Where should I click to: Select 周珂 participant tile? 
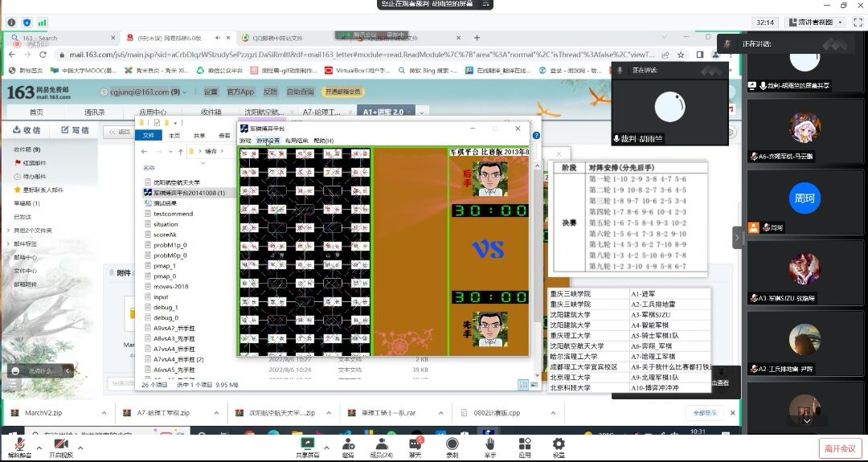pyautogui.click(x=805, y=202)
